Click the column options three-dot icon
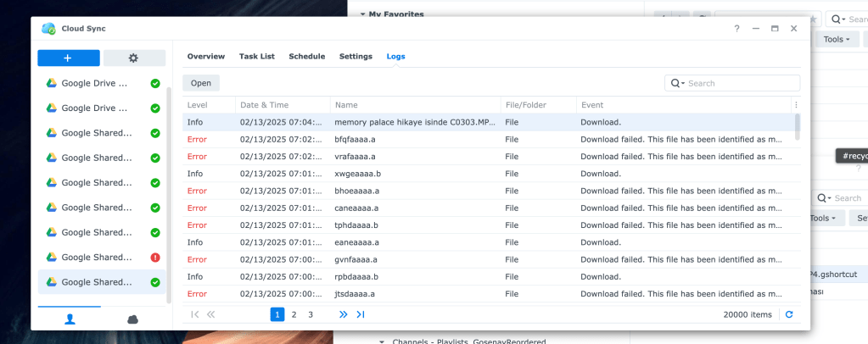 click(x=796, y=104)
